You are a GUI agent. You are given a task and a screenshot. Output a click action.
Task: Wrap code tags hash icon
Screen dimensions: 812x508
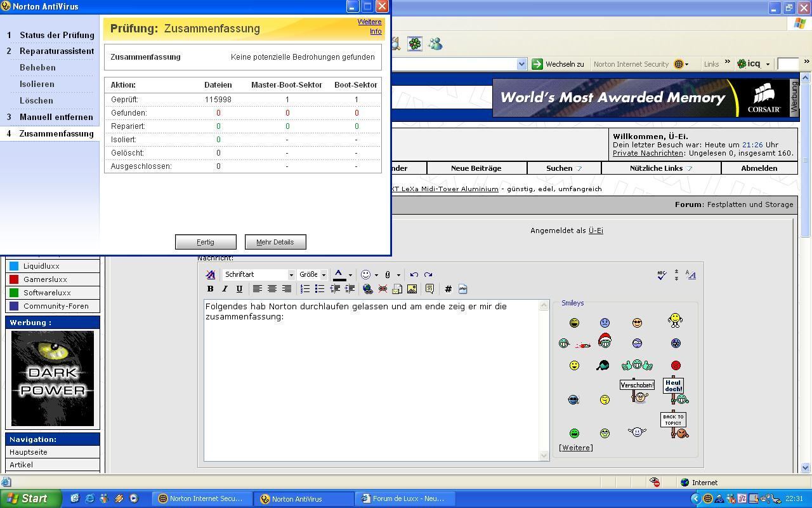tap(448, 289)
